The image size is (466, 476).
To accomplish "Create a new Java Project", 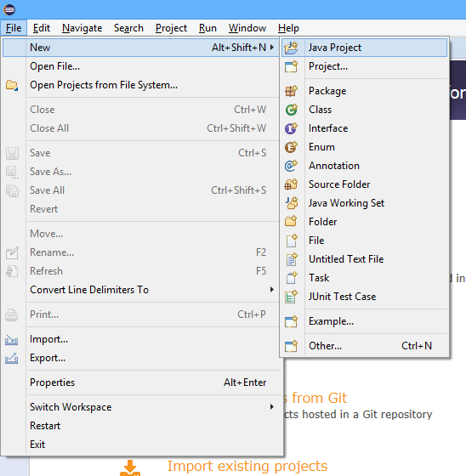I will pos(364,48).
